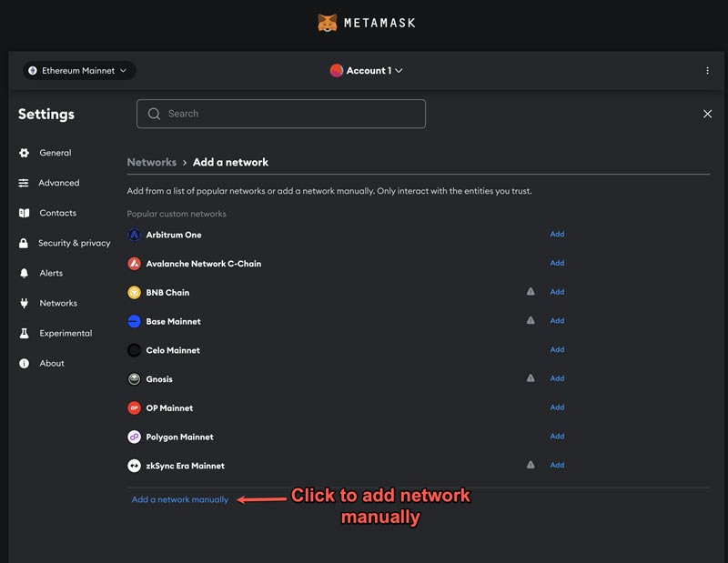Click the Polygon Mainnet logo
This screenshot has height=563, width=728.
point(134,437)
